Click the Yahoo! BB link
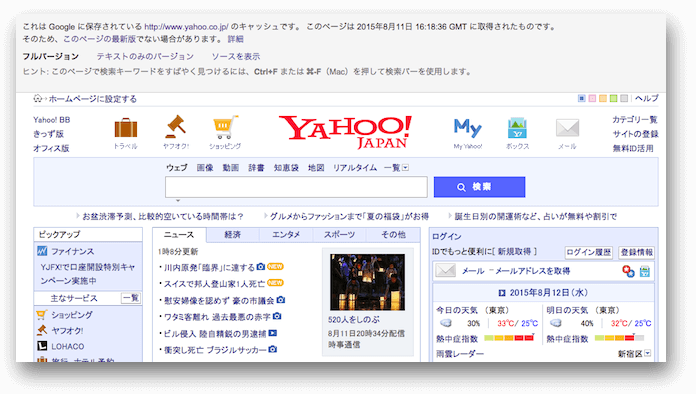 (51, 120)
